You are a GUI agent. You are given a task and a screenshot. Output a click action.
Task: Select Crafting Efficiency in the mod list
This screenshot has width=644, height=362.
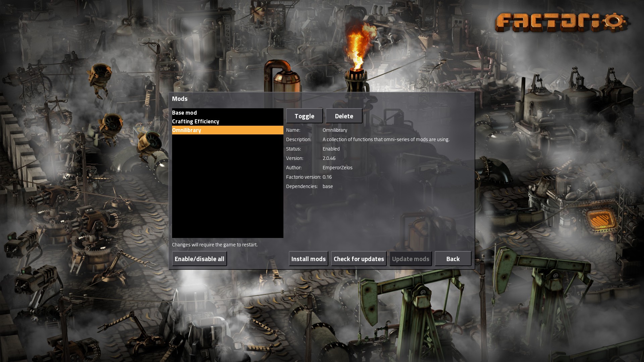click(x=196, y=121)
